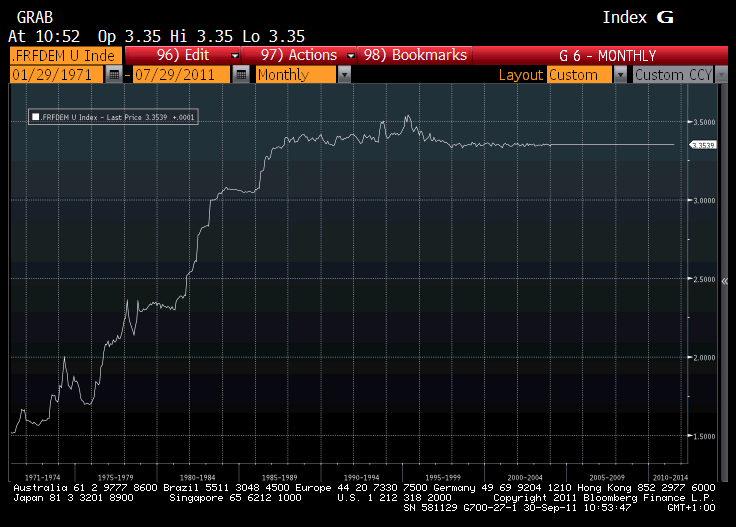Click the SN 581129 serial number text
The image size is (736, 527).
click(430, 508)
